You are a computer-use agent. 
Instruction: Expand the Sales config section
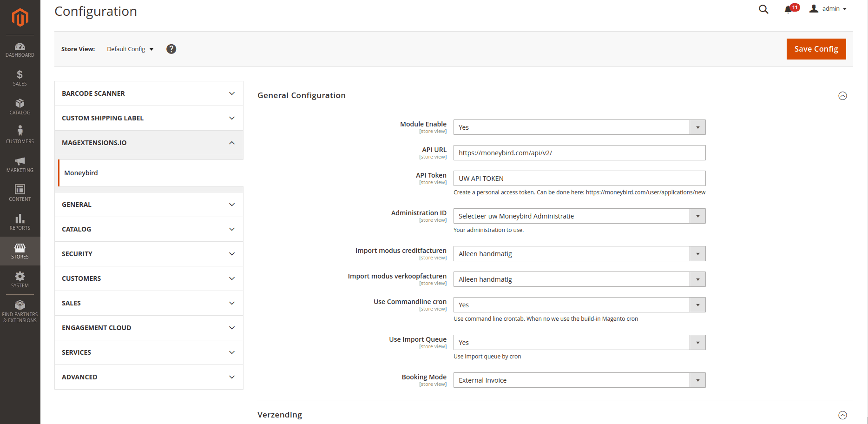(149, 303)
